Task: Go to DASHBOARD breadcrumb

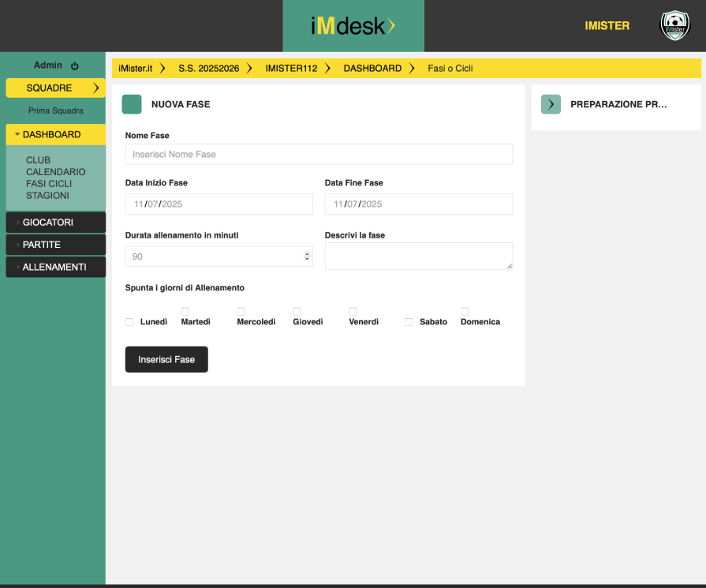Action: tap(372, 69)
